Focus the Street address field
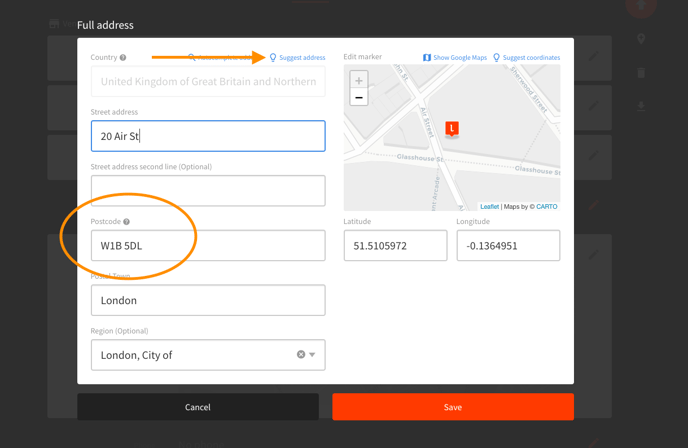Viewport: 688px width, 448px height. [x=208, y=136]
